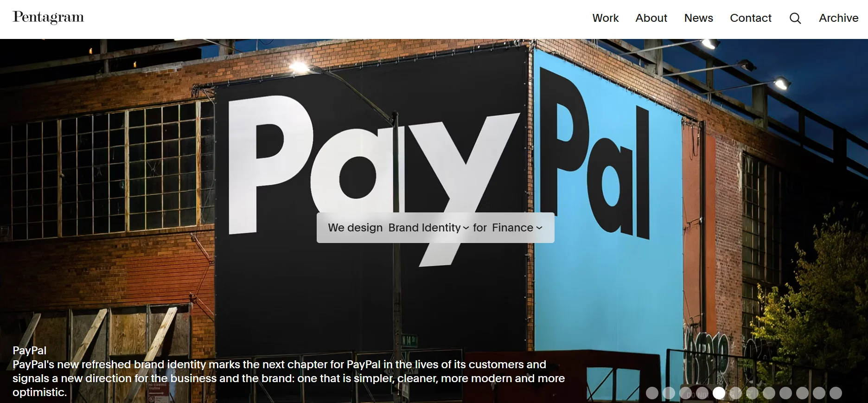Open the Archive link
Image resolution: width=868 pixels, height=403 pixels.
click(x=838, y=18)
